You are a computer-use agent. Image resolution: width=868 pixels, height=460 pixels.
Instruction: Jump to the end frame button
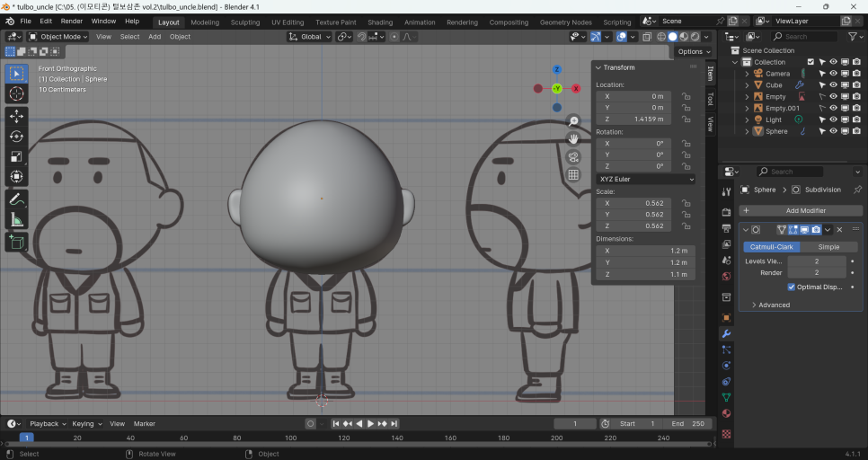[x=394, y=423]
